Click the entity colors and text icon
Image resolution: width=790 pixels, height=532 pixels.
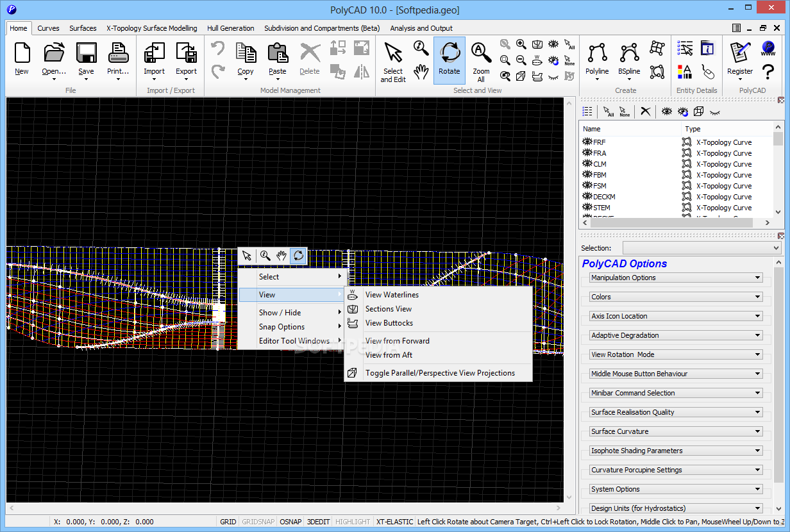pos(685,71)
